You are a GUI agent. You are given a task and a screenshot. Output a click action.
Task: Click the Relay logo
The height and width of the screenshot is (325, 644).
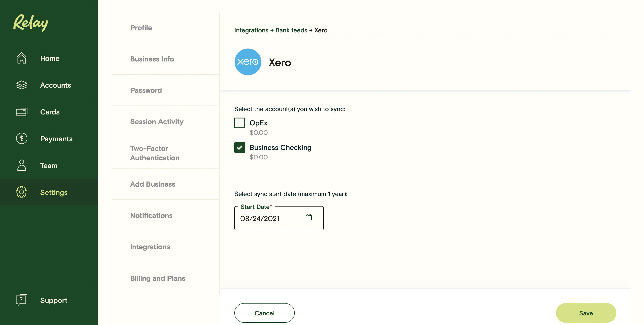tap(30, 23)
